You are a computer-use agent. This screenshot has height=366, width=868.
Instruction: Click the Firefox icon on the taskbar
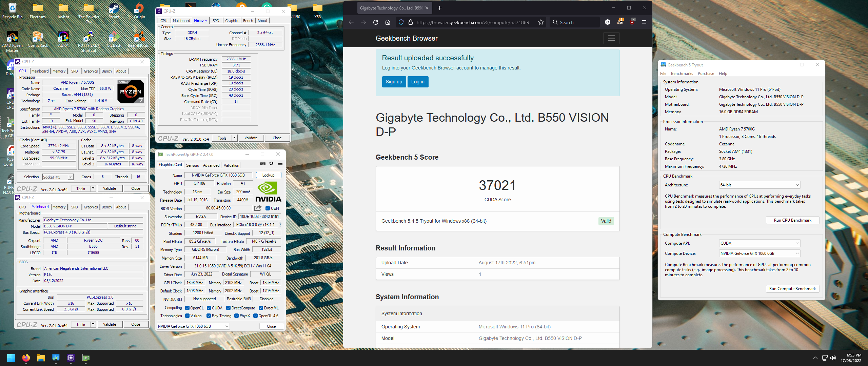pyautogui.click(x=26, y=358)
